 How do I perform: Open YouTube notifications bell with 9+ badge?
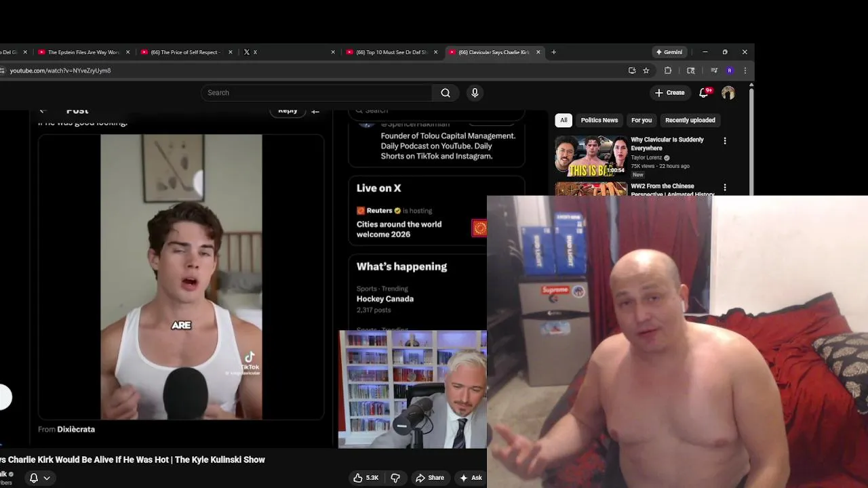click(704, 92)
